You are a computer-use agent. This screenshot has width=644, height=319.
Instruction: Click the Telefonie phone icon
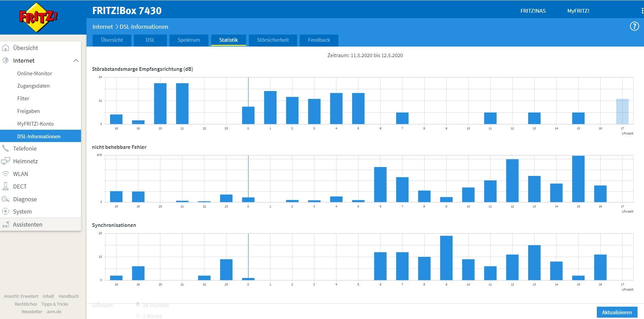click(5, 148)
